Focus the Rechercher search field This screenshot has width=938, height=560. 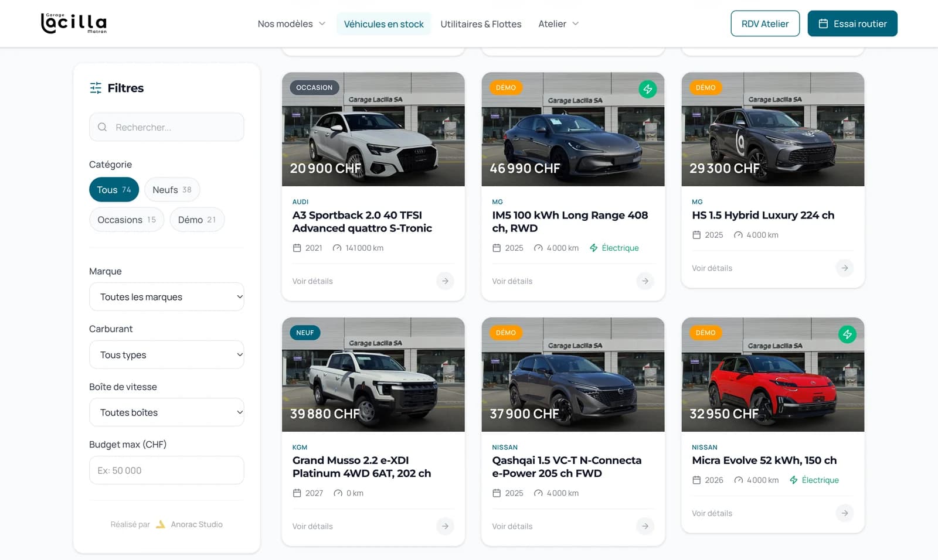166,127
